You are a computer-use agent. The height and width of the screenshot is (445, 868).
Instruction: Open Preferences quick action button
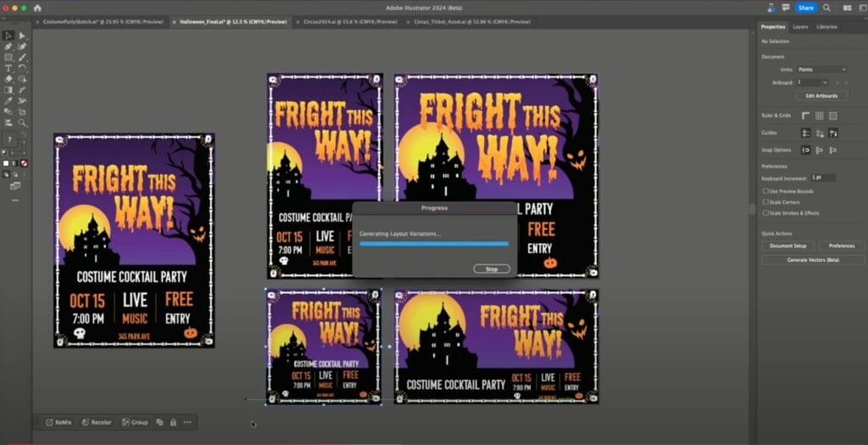[842, 246]
